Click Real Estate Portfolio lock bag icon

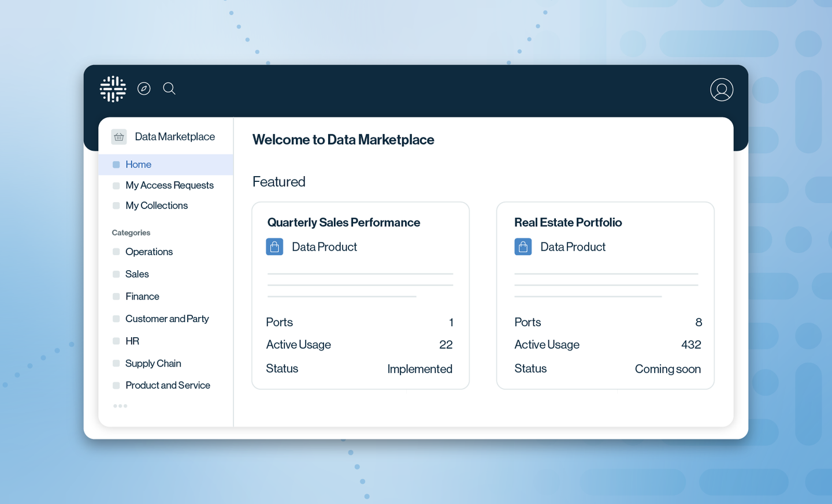[x=523, y=247]
